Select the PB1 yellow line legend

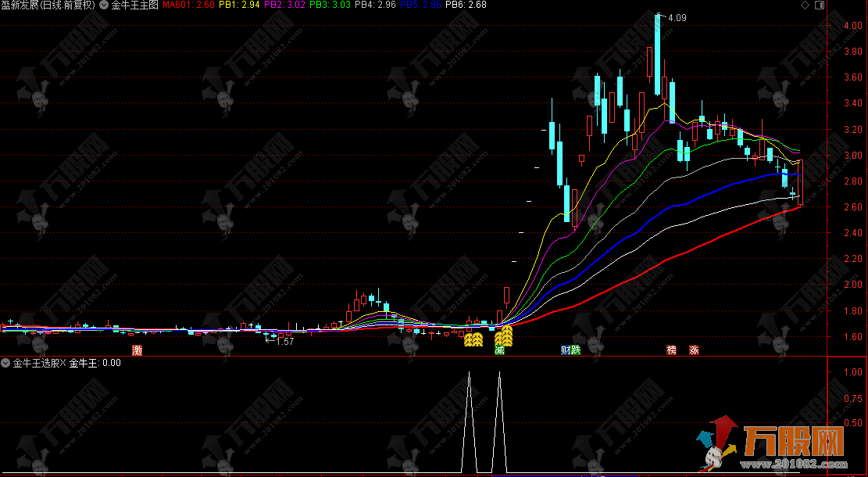pos(238,5)
